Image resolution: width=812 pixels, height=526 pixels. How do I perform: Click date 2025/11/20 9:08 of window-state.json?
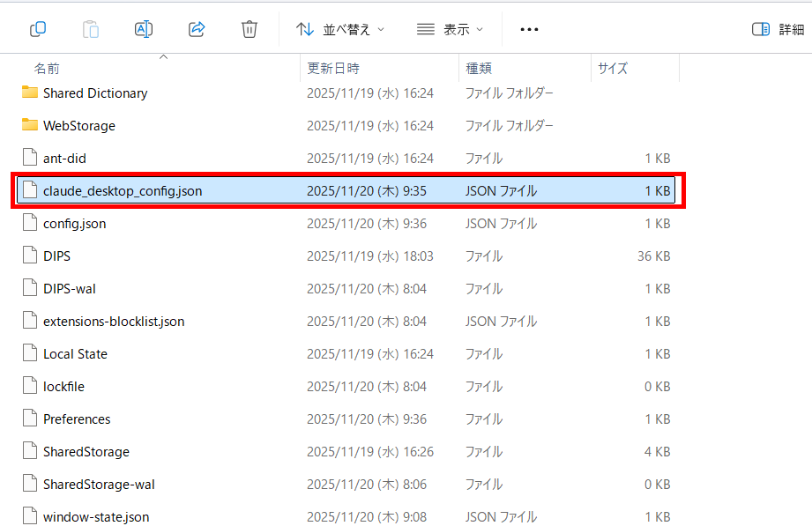pyautogui.click(x=367, y=517)
